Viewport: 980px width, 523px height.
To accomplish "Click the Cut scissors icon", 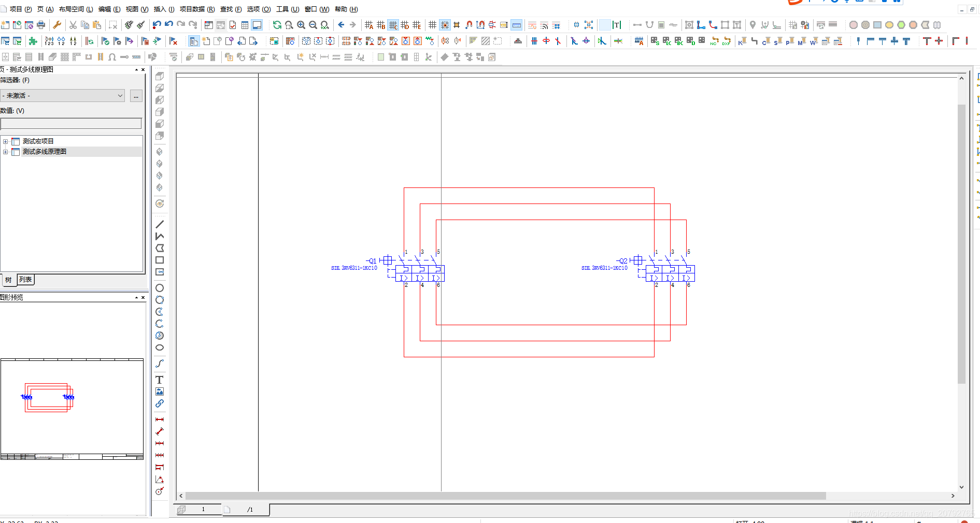I will coord(73,25).
